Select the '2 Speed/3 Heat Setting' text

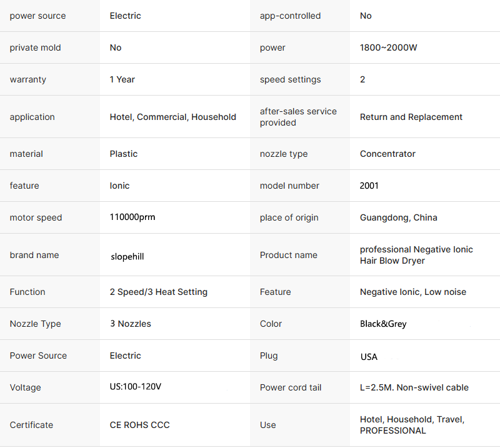point(158,292)
